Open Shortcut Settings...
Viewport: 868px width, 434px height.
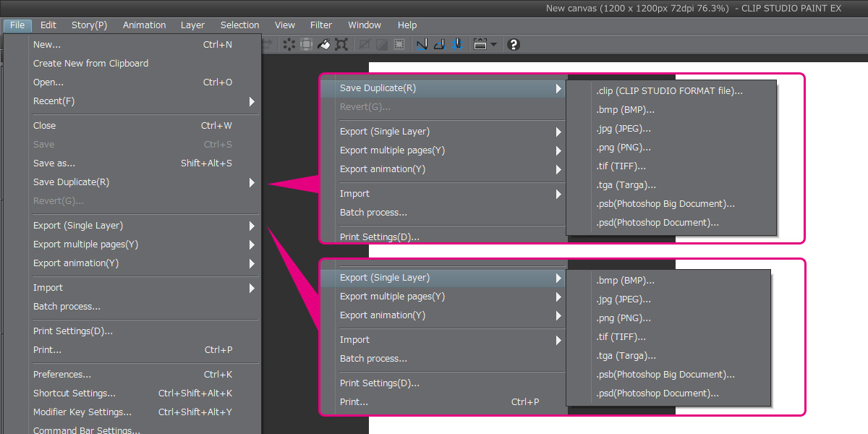(75, 393)
